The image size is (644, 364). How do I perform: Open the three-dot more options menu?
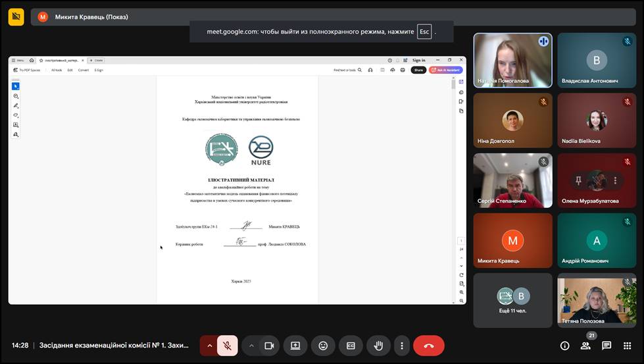[x=401, y=346]
